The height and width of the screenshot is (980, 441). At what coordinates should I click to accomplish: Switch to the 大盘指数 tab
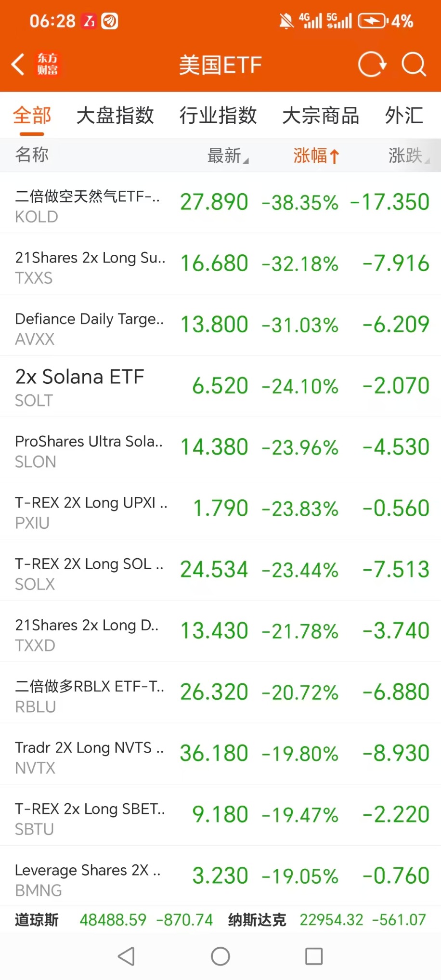115,116
